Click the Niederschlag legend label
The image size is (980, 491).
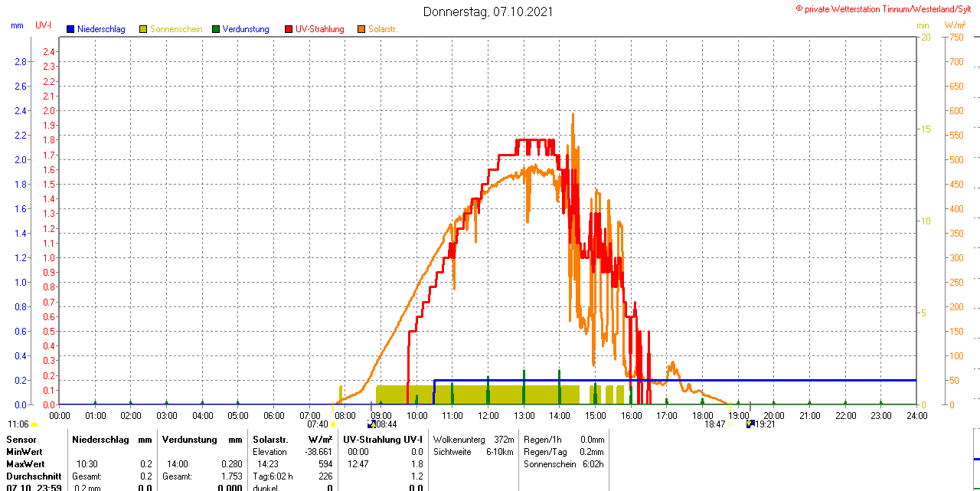tap(101, 29)
